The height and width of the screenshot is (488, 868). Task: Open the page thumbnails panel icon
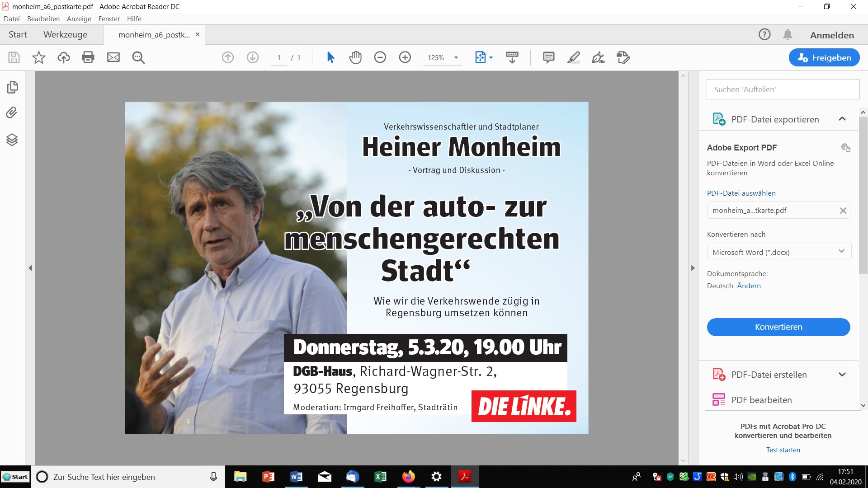click(x=12, y=87)
